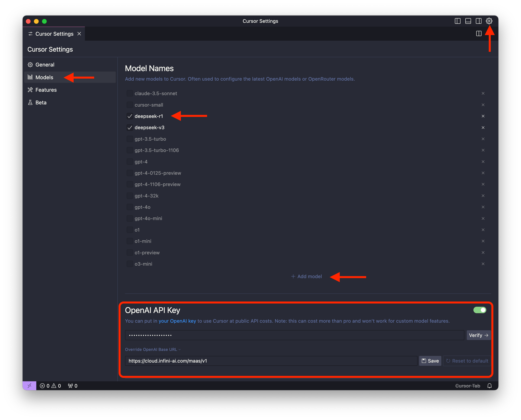Enable the gpt-4-0125-preview model checkbox

point(130,173)
